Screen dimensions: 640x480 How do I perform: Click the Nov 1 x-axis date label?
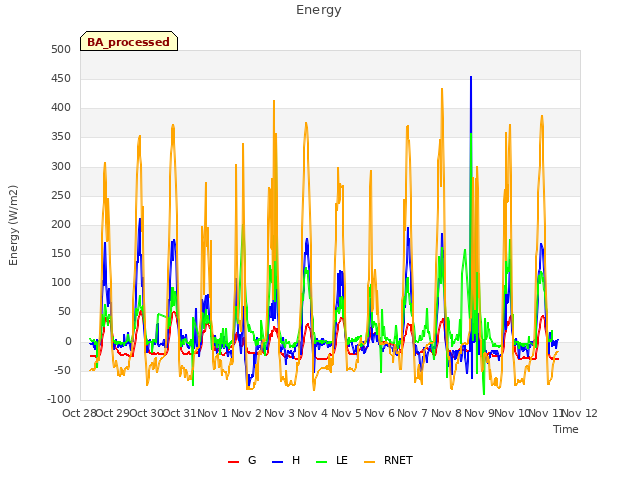[212, 413]
